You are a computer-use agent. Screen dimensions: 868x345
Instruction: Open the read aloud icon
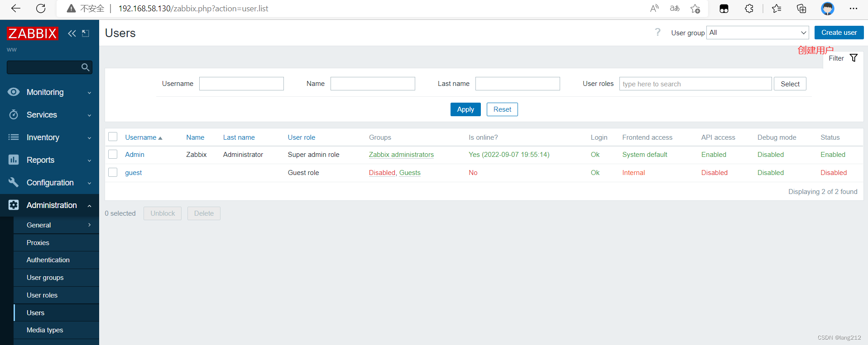pyautogui.click(x=654, y=9)
